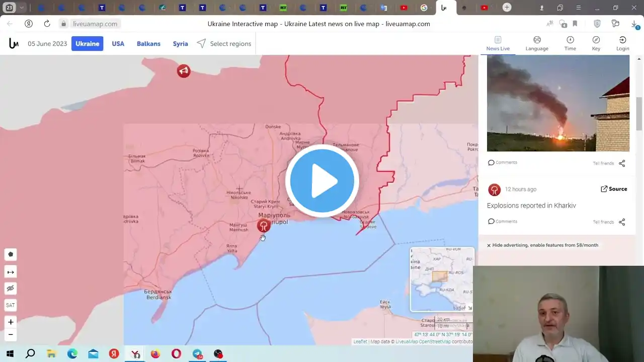
Task: Open the explosion marker near Mariupol
Action: click(264, 226)
